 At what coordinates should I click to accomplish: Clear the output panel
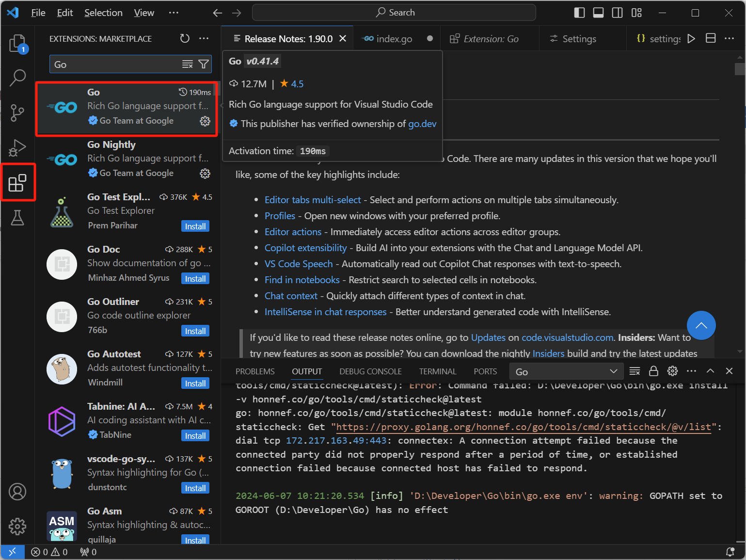(635, 371)
